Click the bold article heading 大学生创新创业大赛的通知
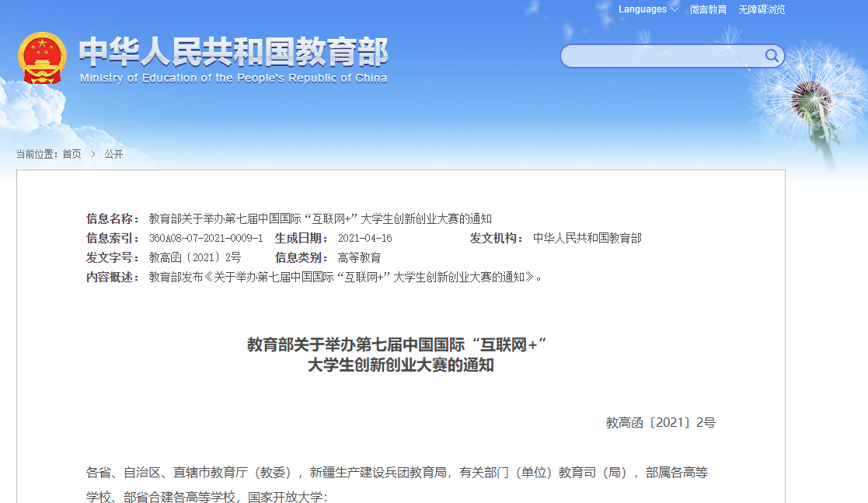868x503 pixels. tap(401, 365)
